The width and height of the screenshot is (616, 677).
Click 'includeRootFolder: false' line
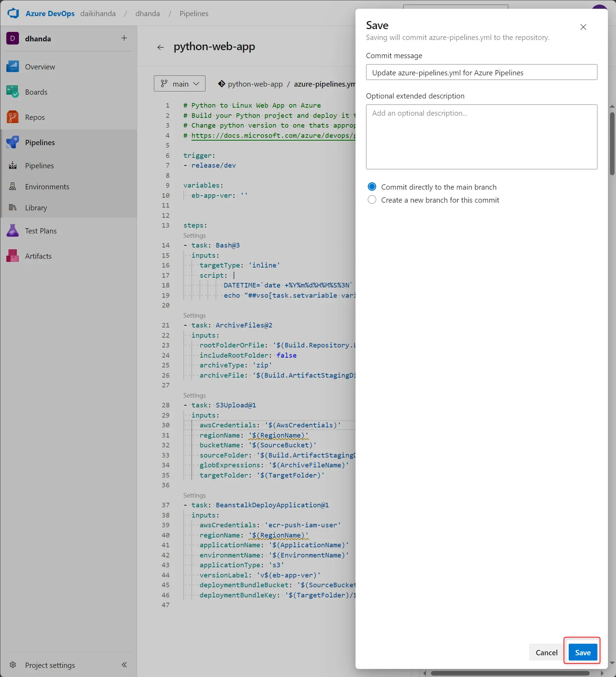tap(248, 355)
